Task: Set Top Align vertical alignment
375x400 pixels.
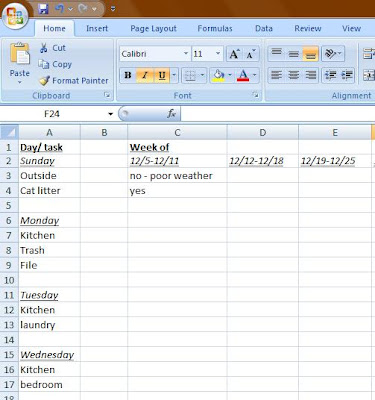Action: pyautogui.click(x=276, y=53)
